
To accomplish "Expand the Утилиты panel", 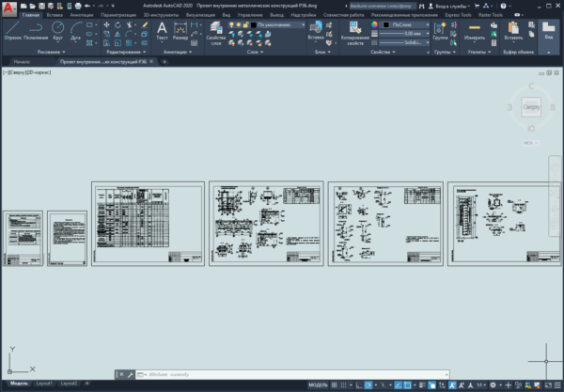I will coord(478,52).
